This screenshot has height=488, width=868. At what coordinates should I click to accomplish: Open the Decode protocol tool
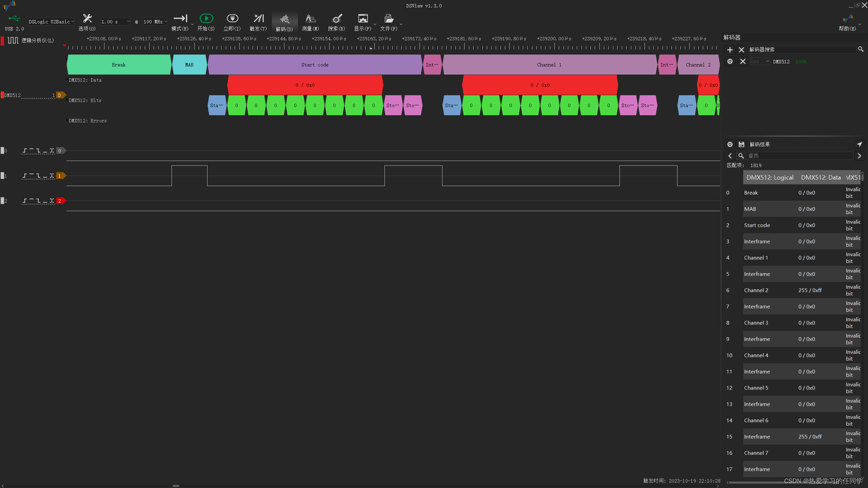[x=284, y=19]
